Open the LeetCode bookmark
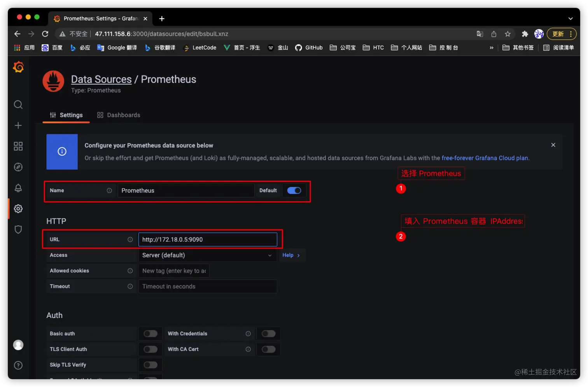588x387 pixels. click(200, 48)
